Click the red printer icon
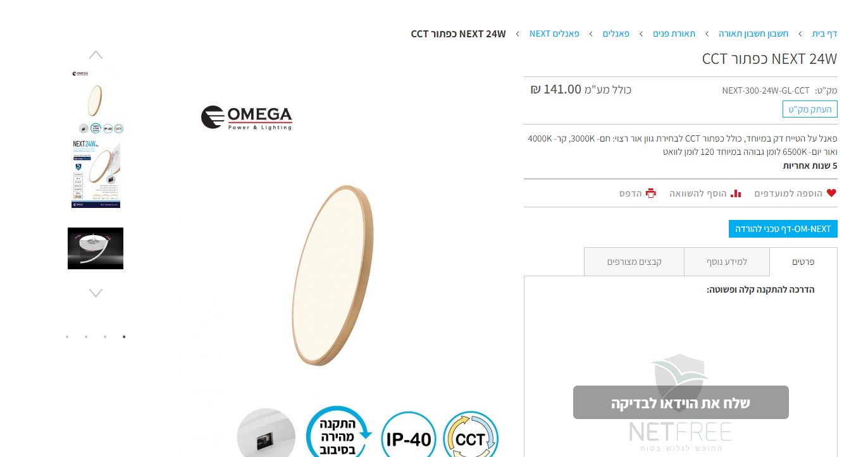Viewport: 868px width, 457px height. [651, 193]
